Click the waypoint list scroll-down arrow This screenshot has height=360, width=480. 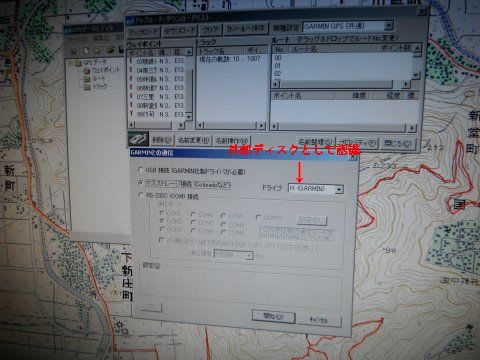tap(189, 117)
